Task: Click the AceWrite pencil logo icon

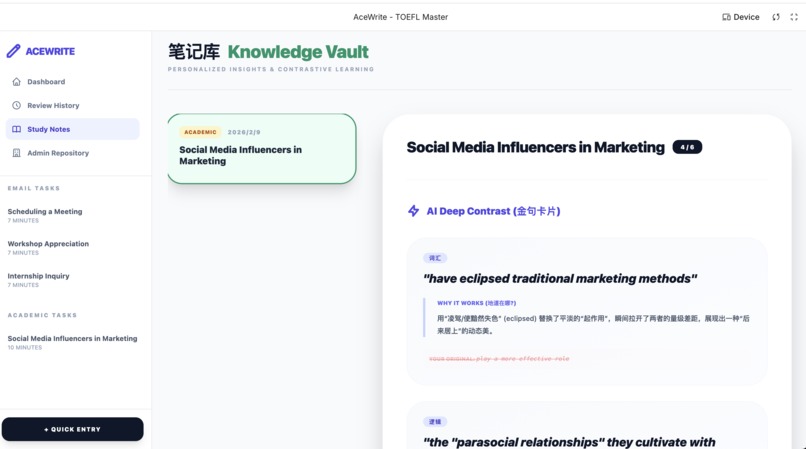Action: click(x=13, y=51)
